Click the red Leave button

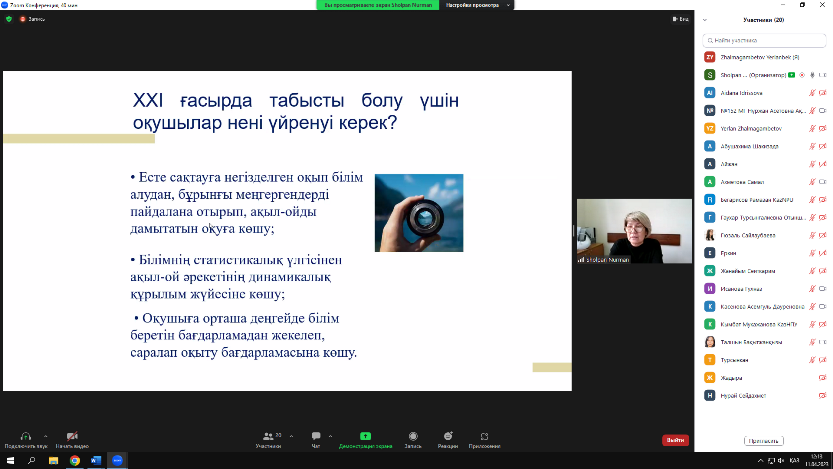click(x=675, y=440)
